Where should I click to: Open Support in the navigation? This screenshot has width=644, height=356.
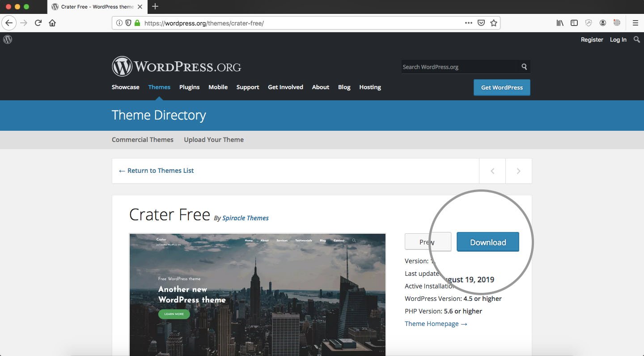[248, 87]
